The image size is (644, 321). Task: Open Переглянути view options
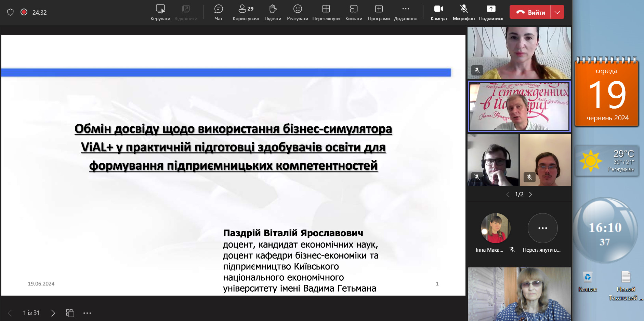(x=326, y=13)
